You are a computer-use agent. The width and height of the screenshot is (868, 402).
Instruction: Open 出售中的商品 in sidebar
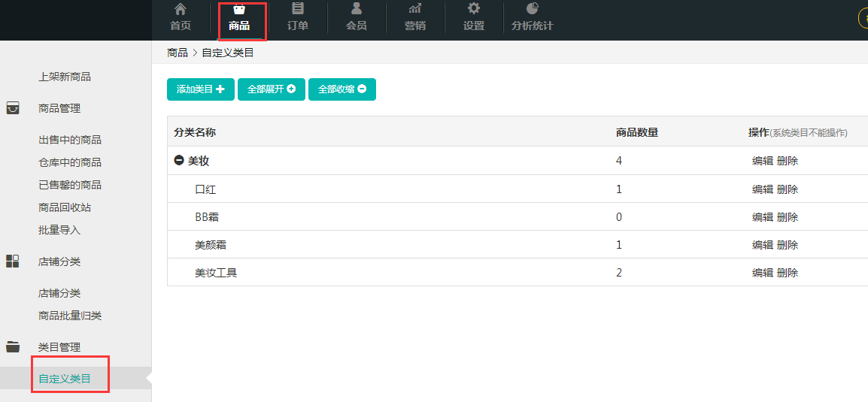[x=70, y=140]
